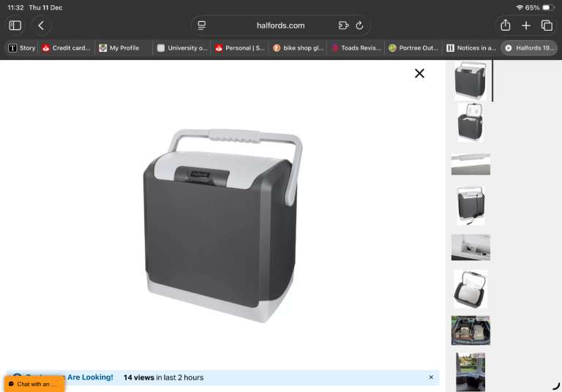Switch to the My Profile tab

[x=124, y=48]
